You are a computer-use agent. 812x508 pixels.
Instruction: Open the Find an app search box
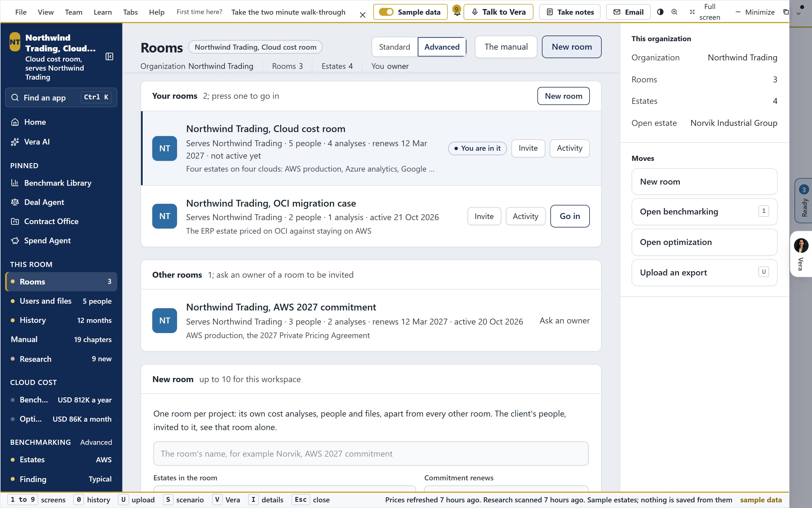coord(61,97)
